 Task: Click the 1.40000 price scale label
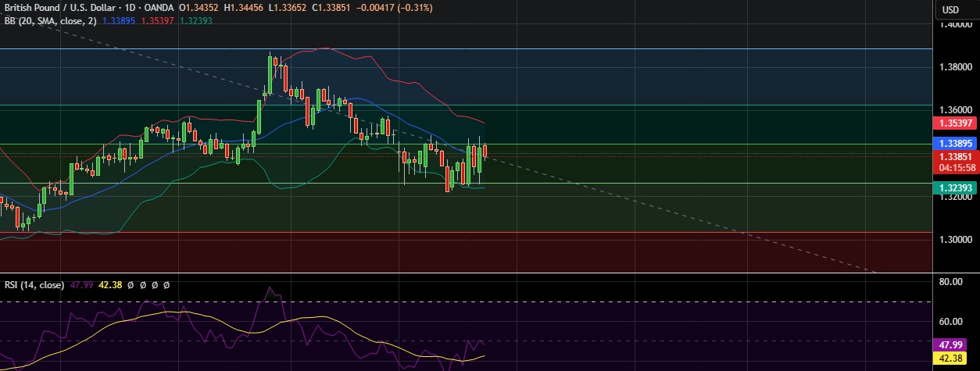[x=956, y=24]
